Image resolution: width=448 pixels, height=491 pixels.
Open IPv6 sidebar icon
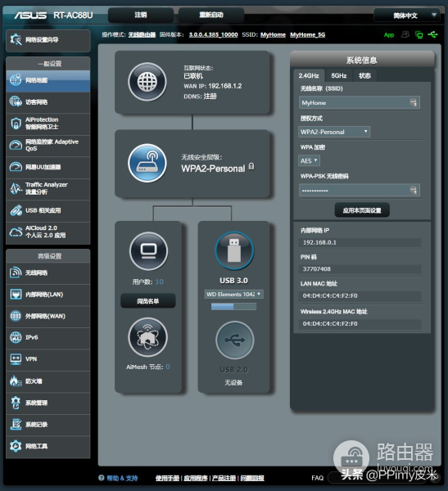[16, 337]
